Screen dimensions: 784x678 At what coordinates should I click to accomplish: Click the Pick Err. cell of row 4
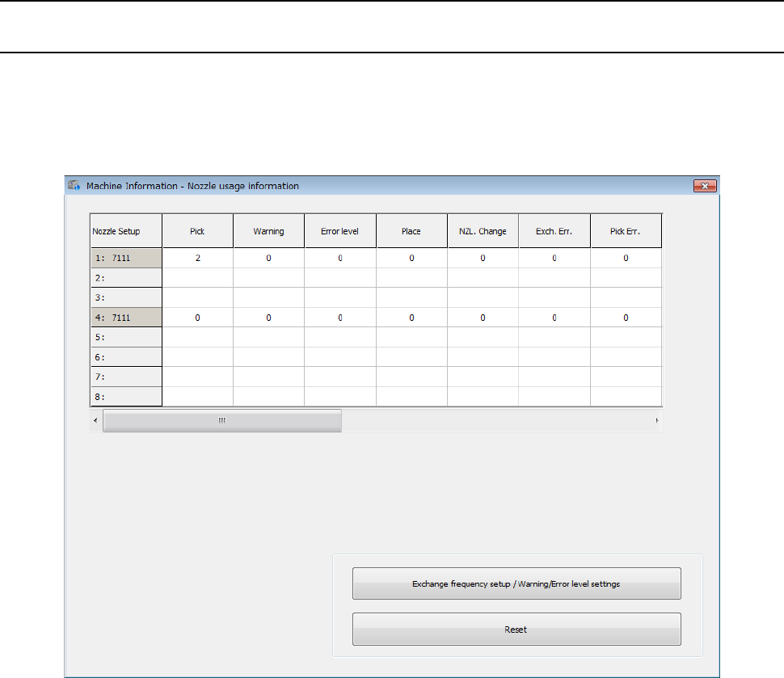(x=626, y=318)
